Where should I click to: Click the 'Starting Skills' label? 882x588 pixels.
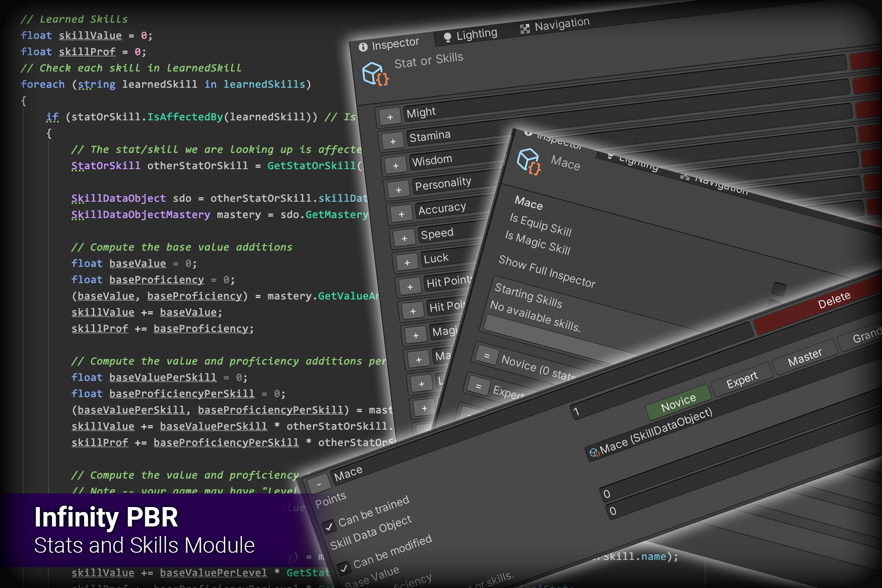point(528,295)
